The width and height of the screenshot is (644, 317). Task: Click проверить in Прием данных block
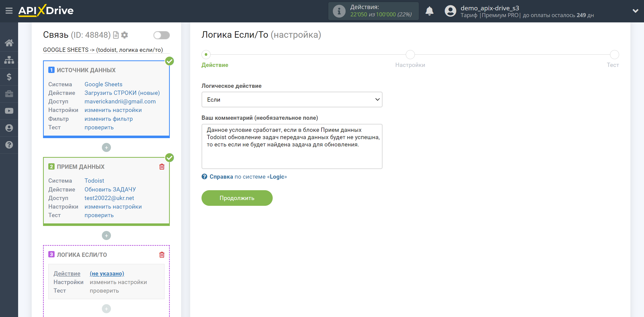tap(99, 215)
